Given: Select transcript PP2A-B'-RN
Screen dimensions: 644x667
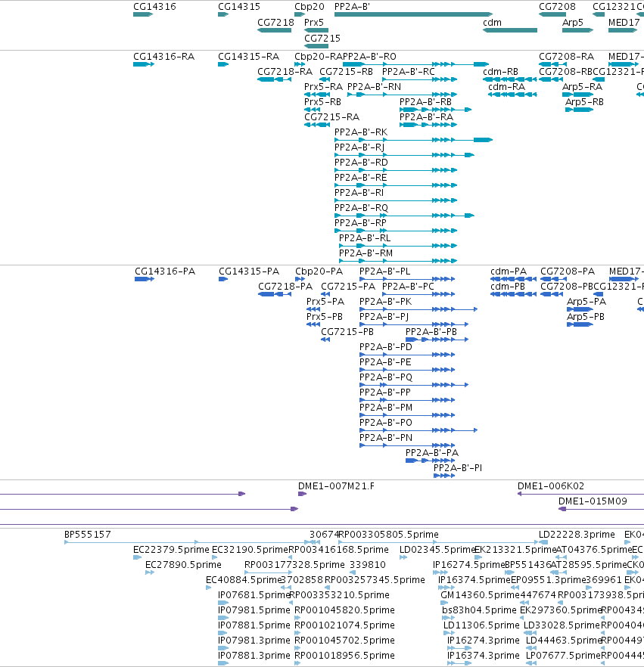Looking at the screenshot, I should pyautogui.click(x=403, y=95).
